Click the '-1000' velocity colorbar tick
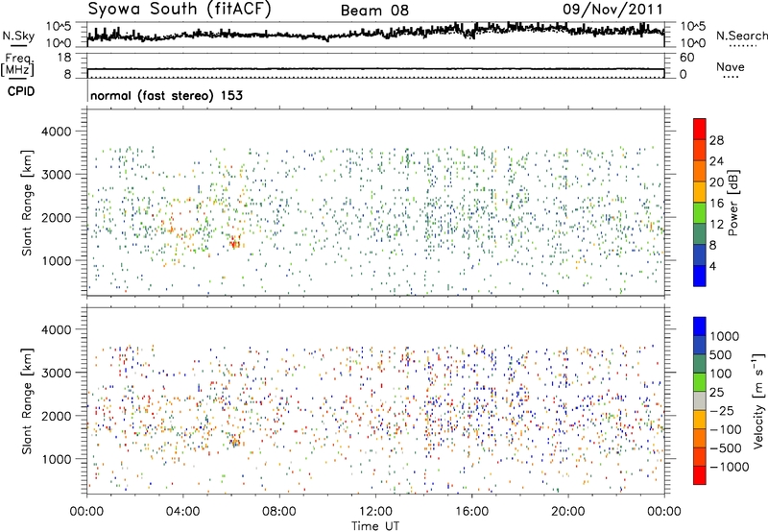Viewport: 768px width, 532px height. [730, 467]
